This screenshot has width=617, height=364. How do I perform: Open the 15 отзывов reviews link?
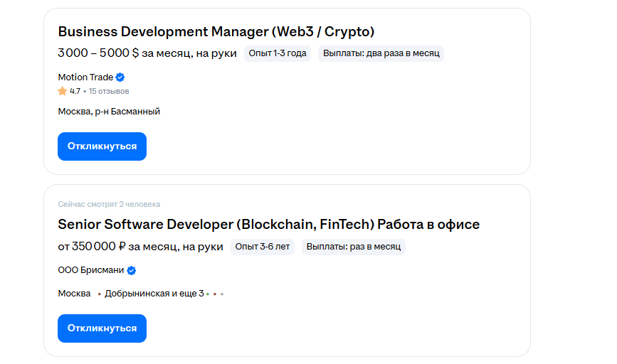(109, 91)
